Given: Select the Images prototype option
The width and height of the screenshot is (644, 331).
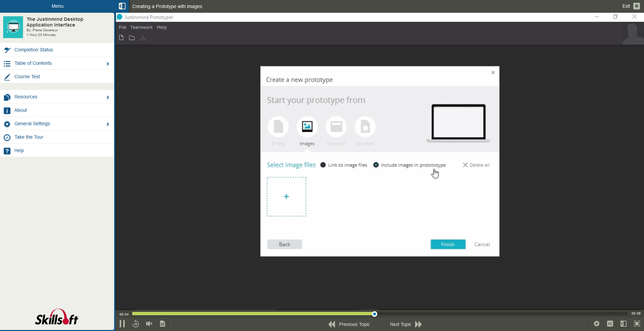Looking at the screenshot, I should [x=307, y=127].
